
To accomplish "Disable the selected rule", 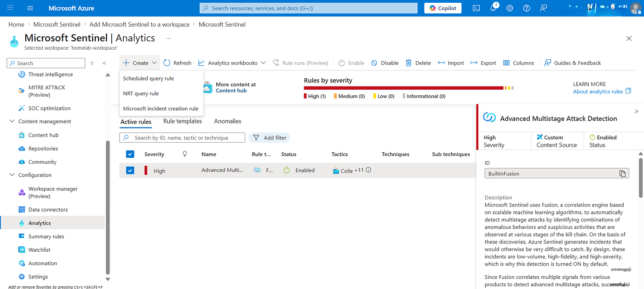I will coord(385,63).
